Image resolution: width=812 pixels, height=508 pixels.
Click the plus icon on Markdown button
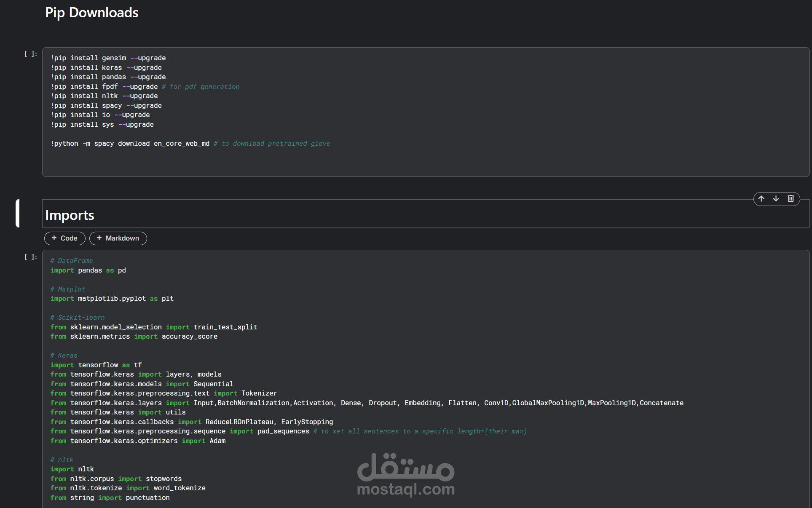pos(99,238)
